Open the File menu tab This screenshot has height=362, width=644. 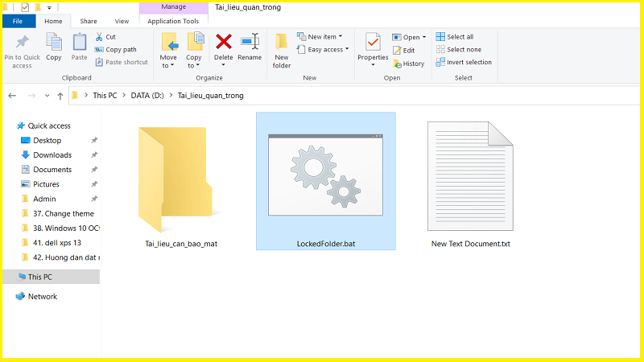pyautogui.click(x=18, y=21)
